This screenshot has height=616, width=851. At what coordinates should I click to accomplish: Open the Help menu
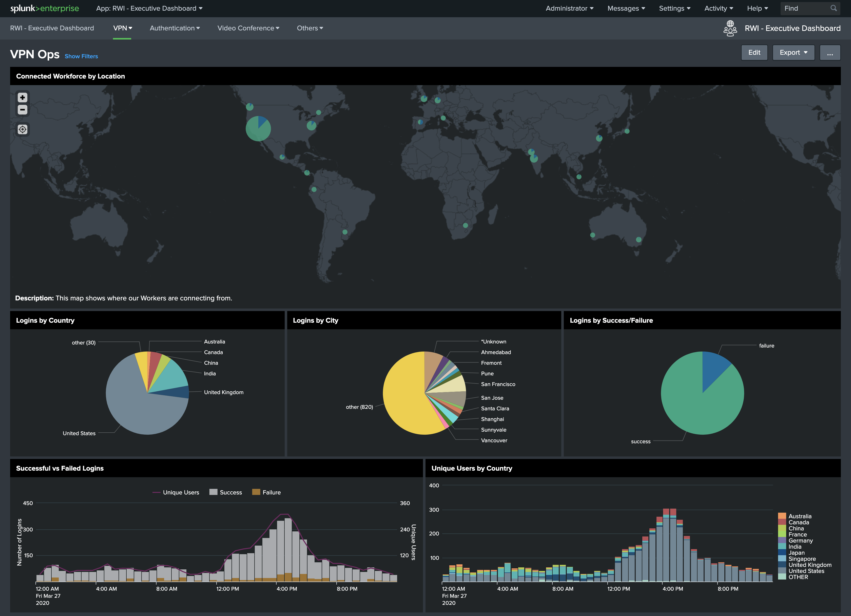click(757, 8)
